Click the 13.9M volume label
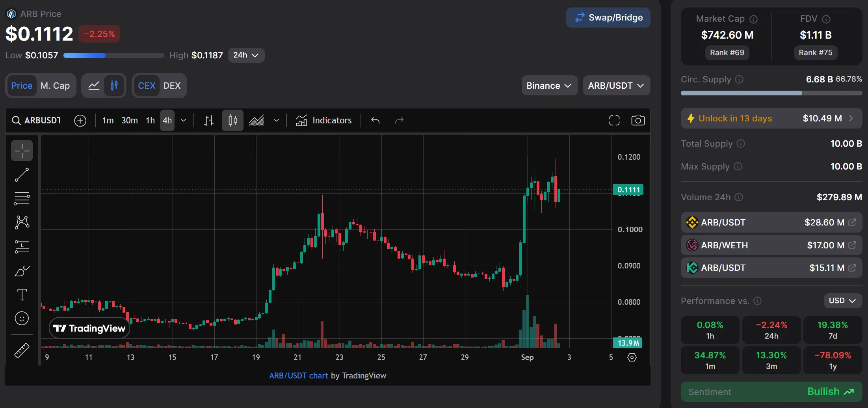This screenshot has height=408, width=868. [628, 343]
